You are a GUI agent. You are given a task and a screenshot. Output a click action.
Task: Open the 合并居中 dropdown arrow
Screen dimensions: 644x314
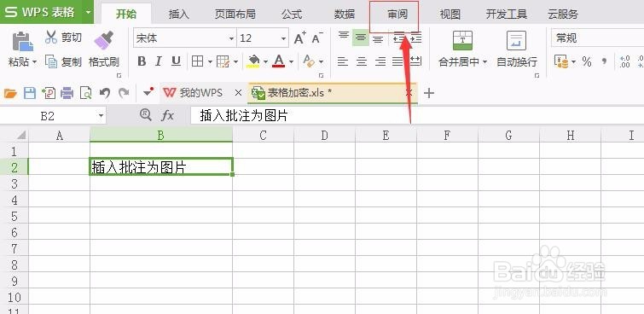click(484, 62)
